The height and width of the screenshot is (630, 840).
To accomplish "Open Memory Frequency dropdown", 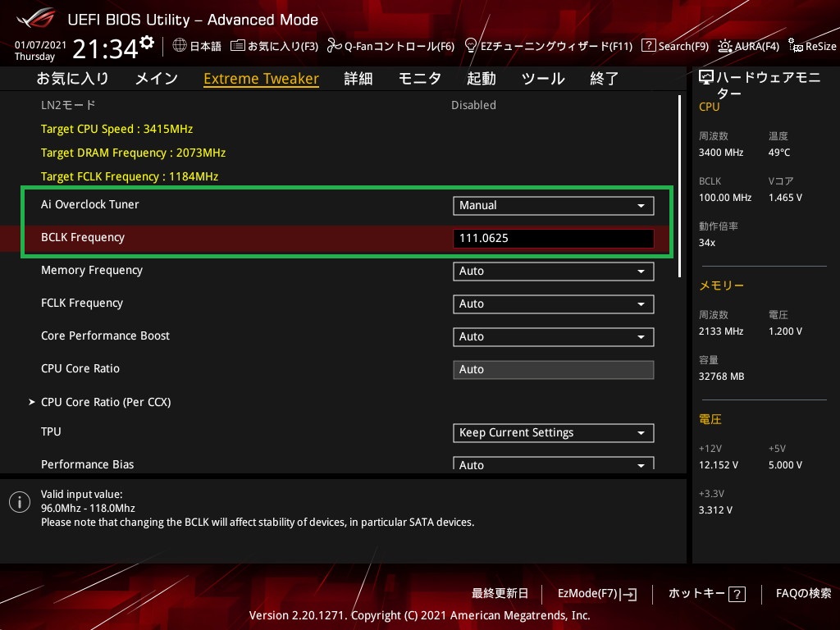I will point(554,271).
